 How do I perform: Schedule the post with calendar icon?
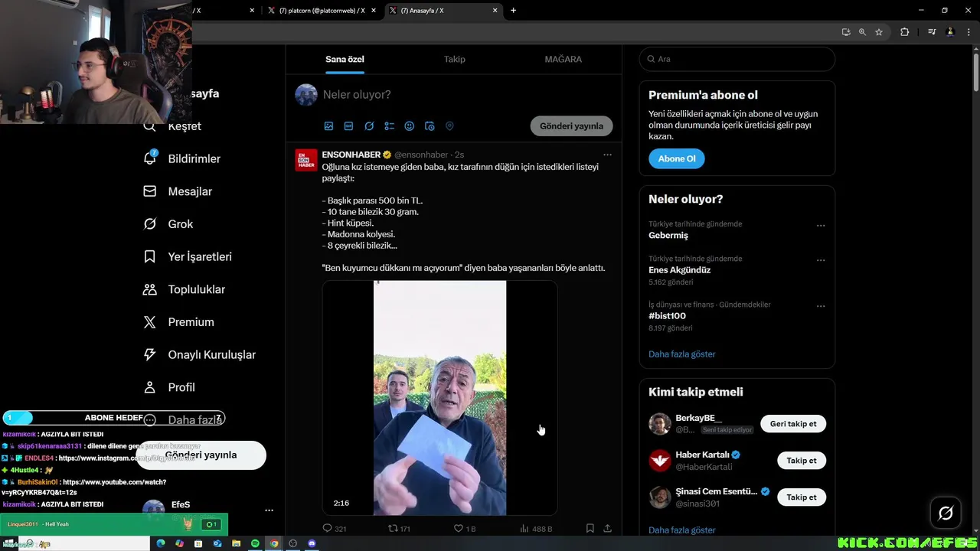coord(430,126)
